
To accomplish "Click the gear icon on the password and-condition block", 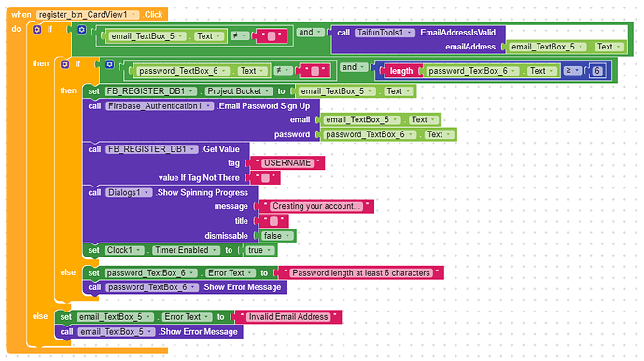I will (x=109, y=64).
